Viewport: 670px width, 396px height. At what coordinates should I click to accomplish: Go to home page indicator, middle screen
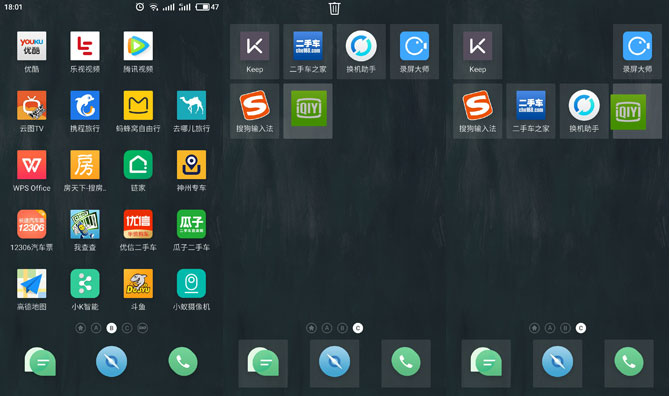311,328
